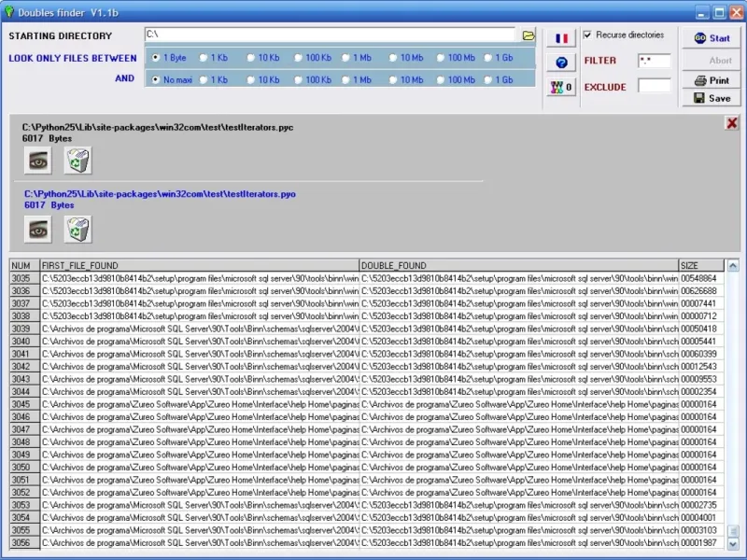The width and height of the screenshot is (747, 560).
Task: Focus the starting directory path field
Action: [331, 35]
